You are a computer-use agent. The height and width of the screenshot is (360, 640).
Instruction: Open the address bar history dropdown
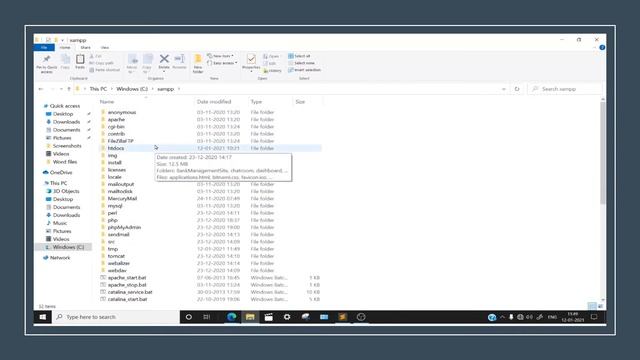click(x=504, y=89)
